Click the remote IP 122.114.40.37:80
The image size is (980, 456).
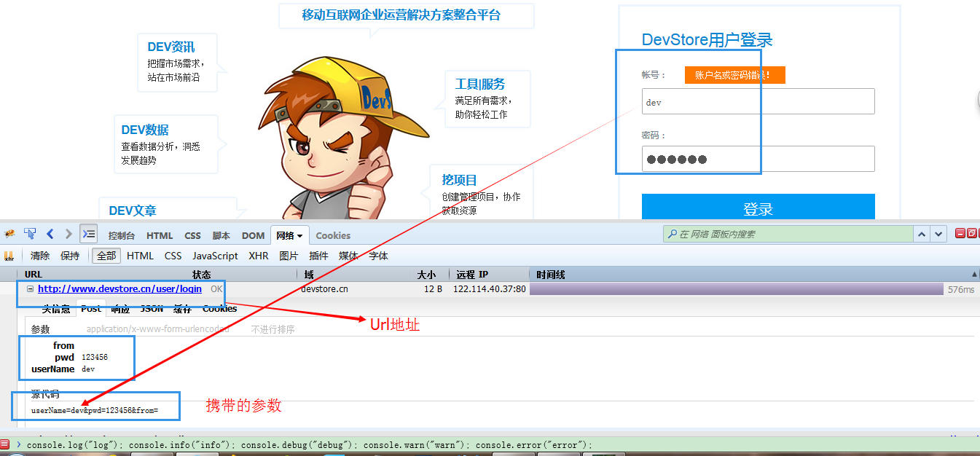coord(490,289)
